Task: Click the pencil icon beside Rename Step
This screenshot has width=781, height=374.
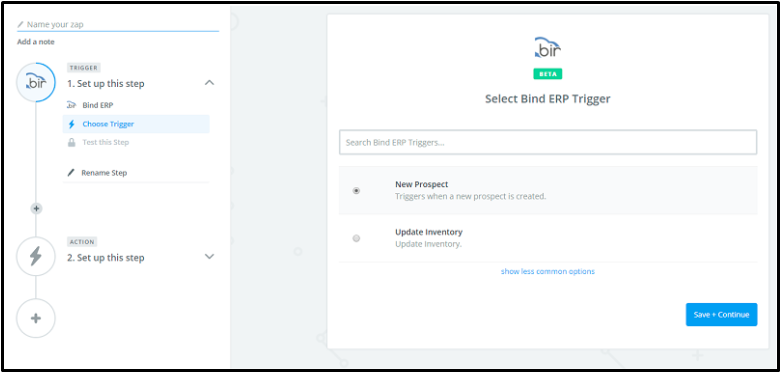Action: (71, 173)
